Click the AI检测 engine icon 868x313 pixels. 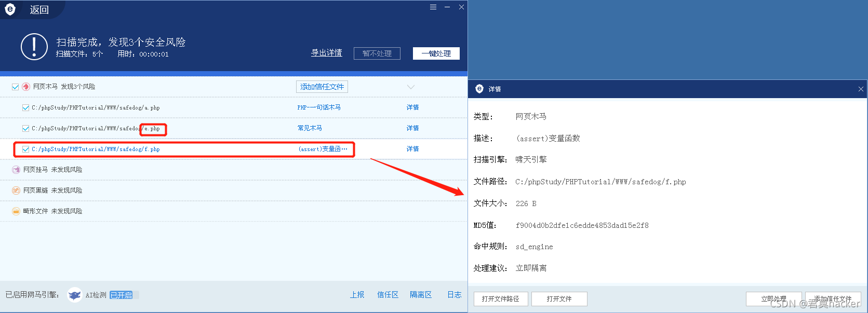pyautogui.click(x=75, y=295)
